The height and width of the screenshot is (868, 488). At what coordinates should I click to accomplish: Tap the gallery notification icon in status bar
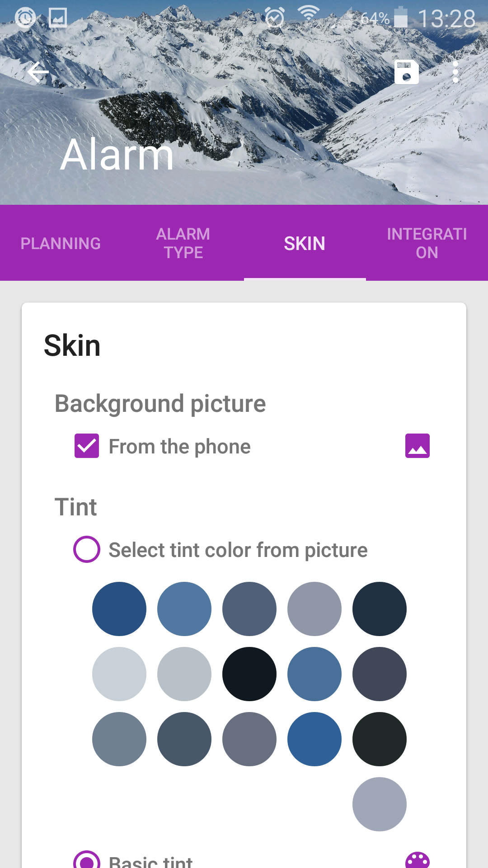click(x=58, y=18)
